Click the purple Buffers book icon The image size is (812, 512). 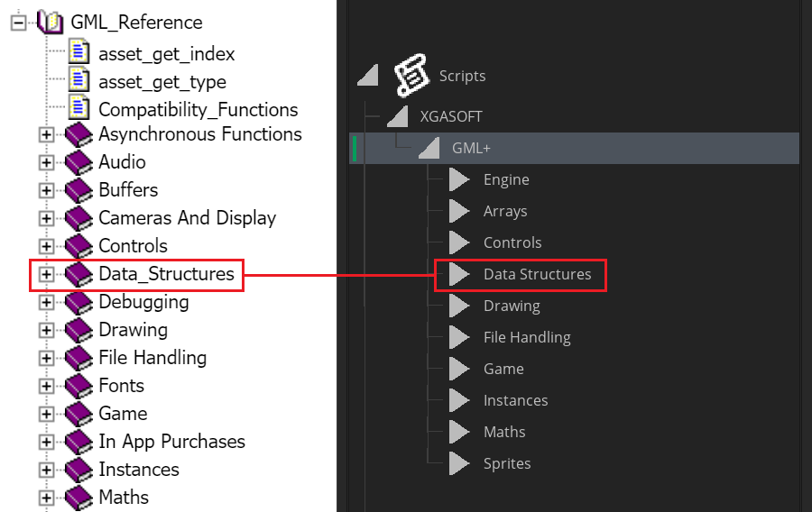pos(79,190)
